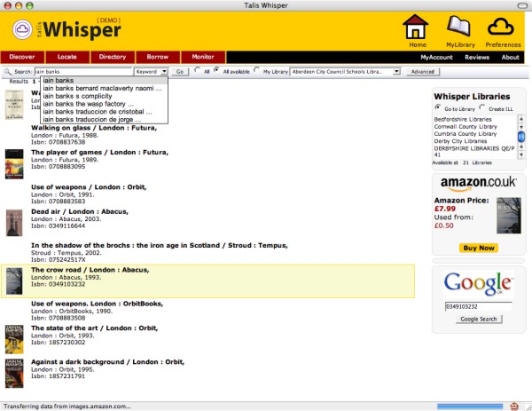The height and width of the screenshot is (411, 532).
Task: Select Cornwall County Library in list
Action: coord(465,126)
